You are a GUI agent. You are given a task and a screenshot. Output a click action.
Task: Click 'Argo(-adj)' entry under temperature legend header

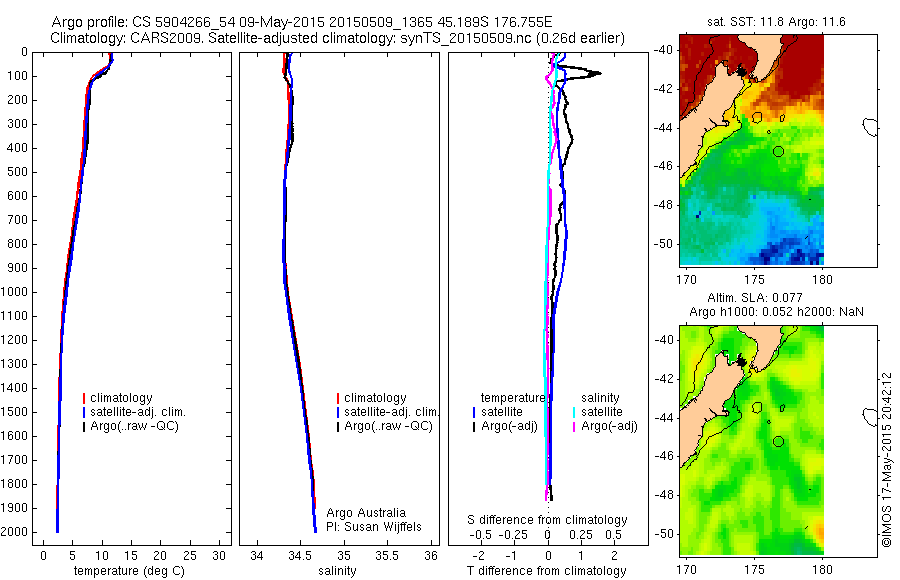point(509,426)
